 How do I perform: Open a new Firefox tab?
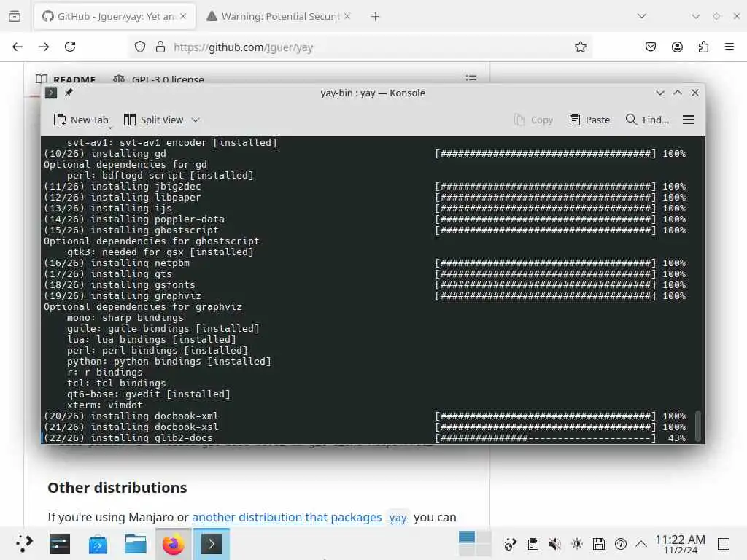(375, 17)
